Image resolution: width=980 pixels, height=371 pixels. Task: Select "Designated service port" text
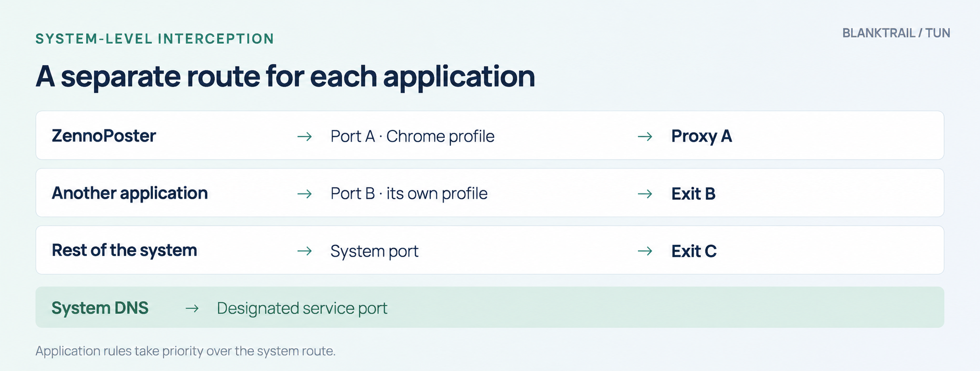coord(302,308)
